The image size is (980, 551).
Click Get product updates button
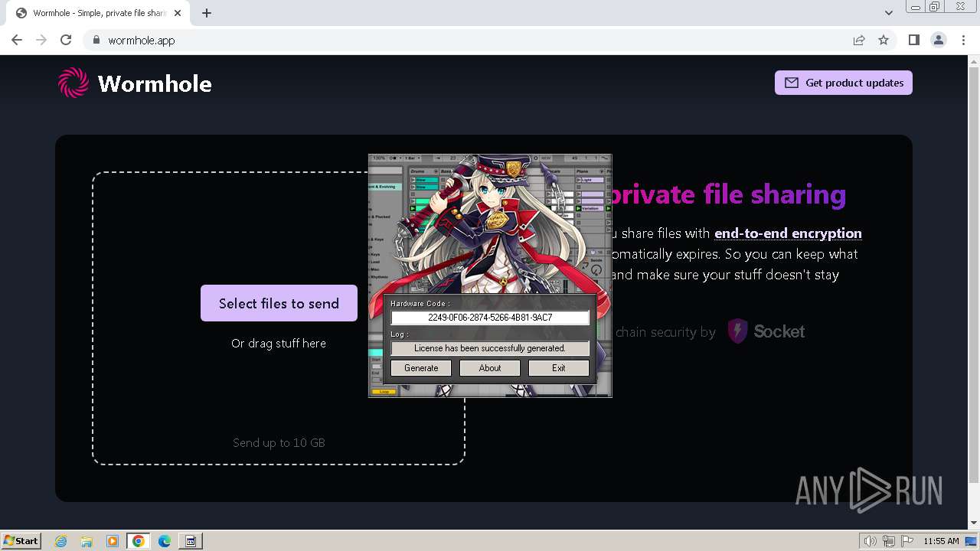click(844, 83)
